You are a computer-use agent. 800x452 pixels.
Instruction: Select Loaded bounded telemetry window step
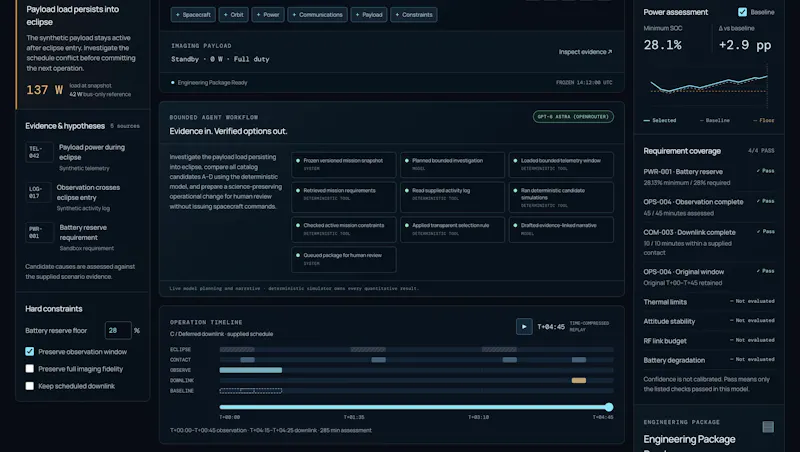(561, 164)
